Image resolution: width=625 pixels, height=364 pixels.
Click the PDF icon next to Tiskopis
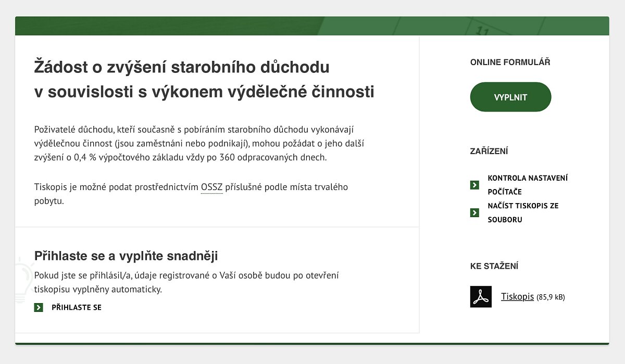tap(480, 296)
